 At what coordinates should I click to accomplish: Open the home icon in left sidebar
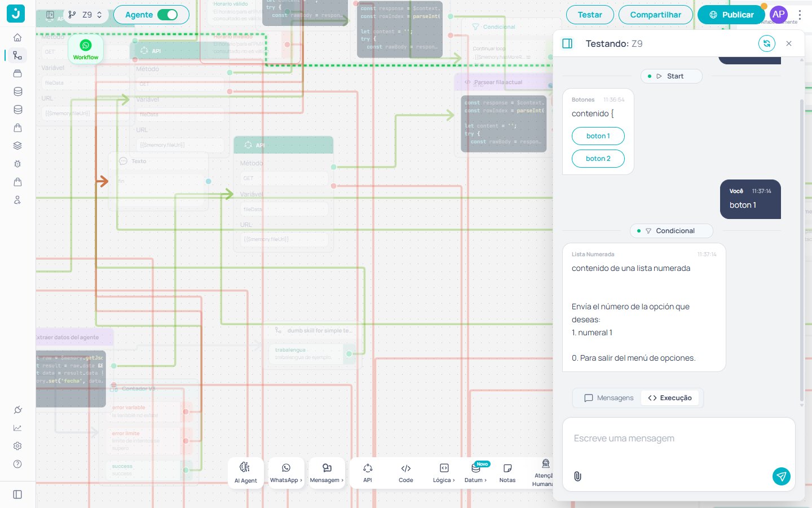pos(17,37)
